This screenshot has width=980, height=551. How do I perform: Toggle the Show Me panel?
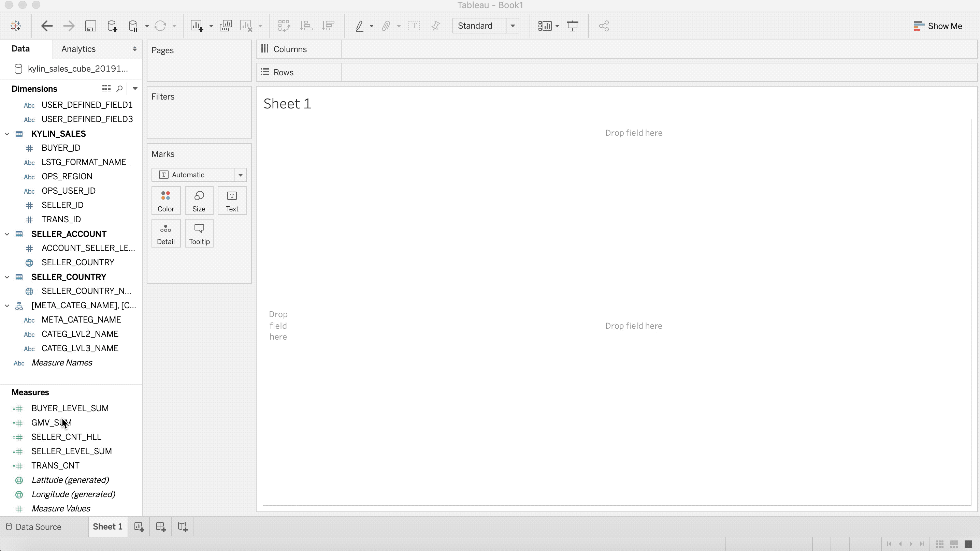(x=938, y=26)
